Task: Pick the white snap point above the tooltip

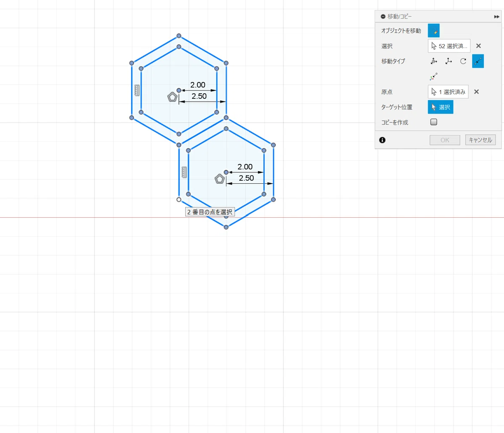Action: pyautogui.click(x=179, y=200)
